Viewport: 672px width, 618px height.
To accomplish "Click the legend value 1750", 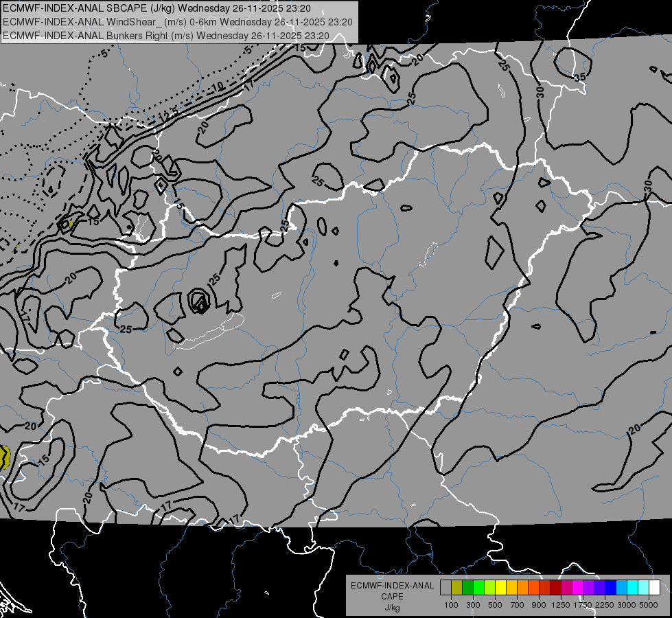I will 583,605.
